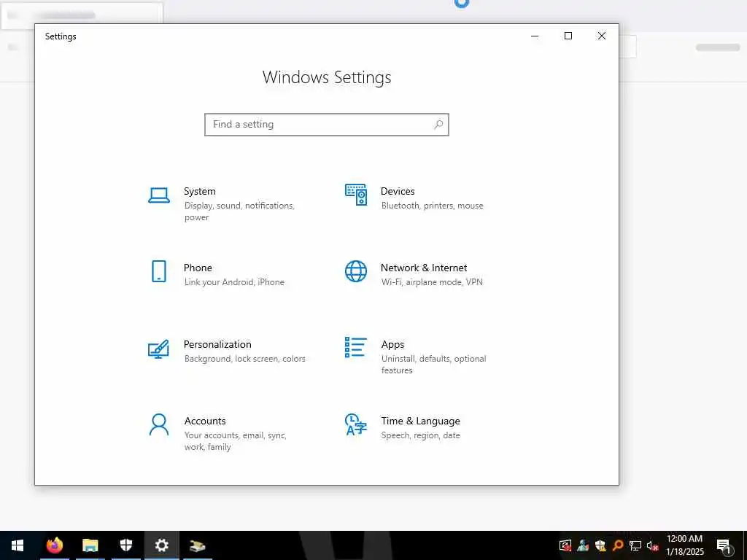Click the Time & Language heading

point(421,421)
